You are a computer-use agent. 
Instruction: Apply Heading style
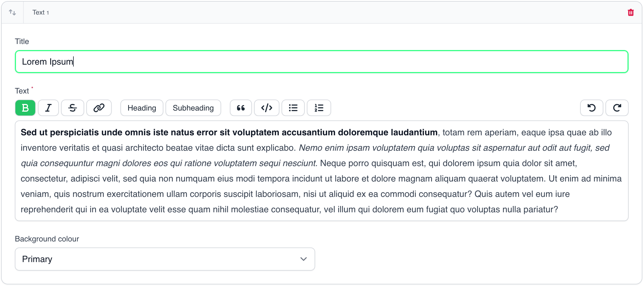coord(142,108)
